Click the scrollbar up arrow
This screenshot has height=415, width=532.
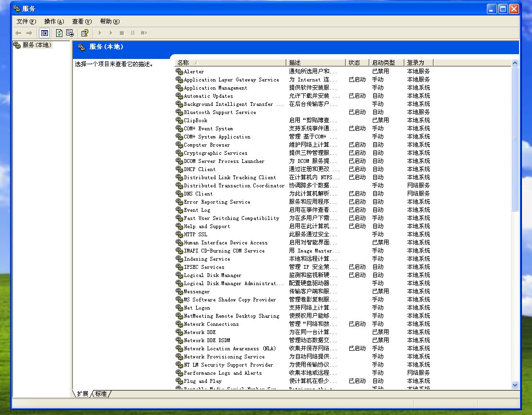point(515,63)
